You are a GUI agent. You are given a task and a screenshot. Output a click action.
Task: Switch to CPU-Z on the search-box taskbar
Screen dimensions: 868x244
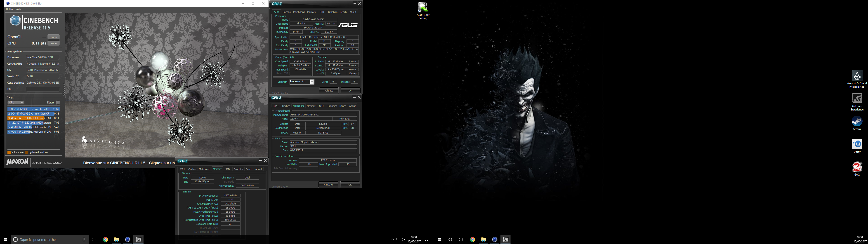139,240
